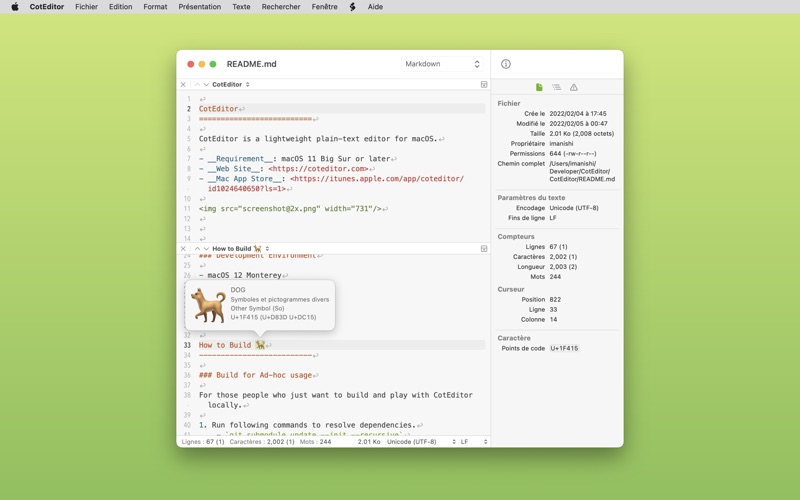The image size is (800, 500).
Task: Click the '2.01 Ko' file size in status bar
Action: (369, 442)
